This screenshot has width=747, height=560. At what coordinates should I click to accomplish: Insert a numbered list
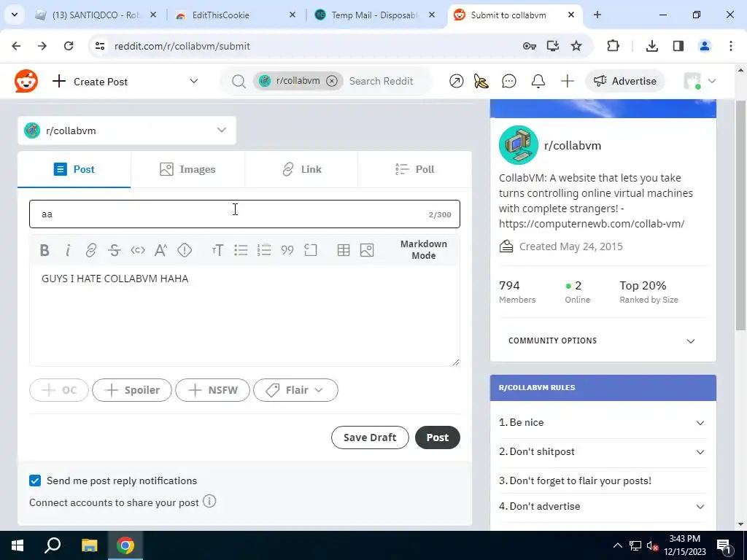pyautogui.click(x=264, y=250)
